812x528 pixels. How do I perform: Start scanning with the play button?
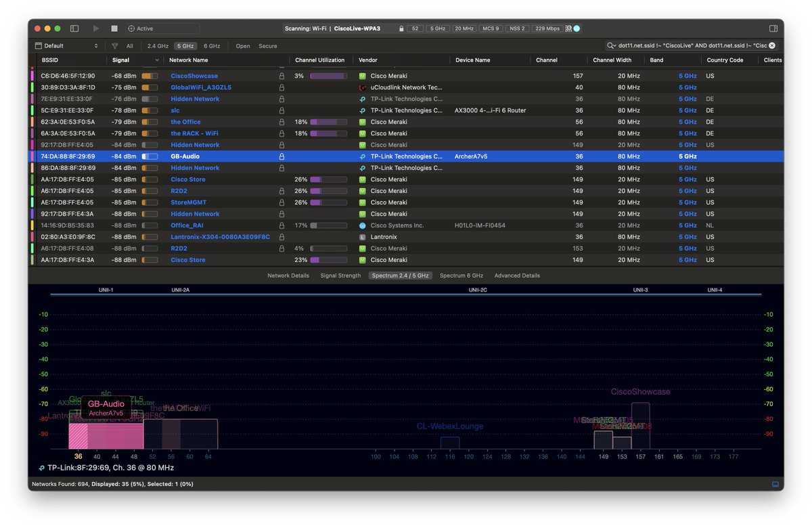tap(96, 28)
